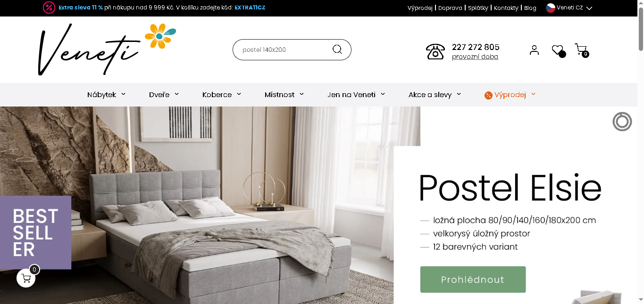
Task: Open the Veneti CZ country selector
Action: point(569,8)
